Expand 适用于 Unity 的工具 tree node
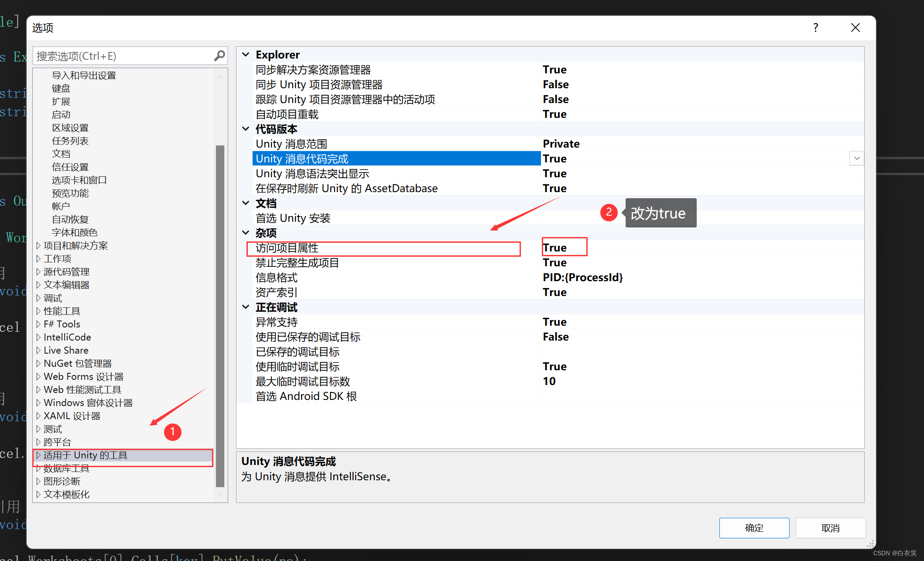 (x=38, y=455)
